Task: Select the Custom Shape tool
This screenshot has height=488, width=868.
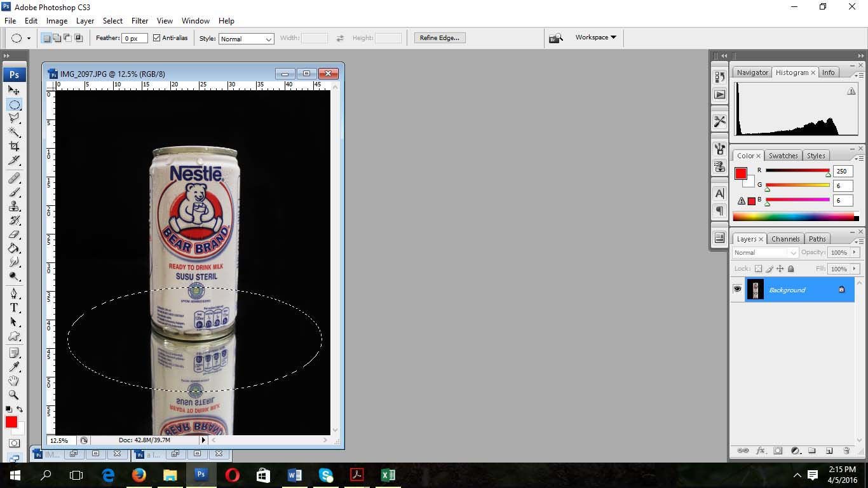Action: (x=14, y=336)
